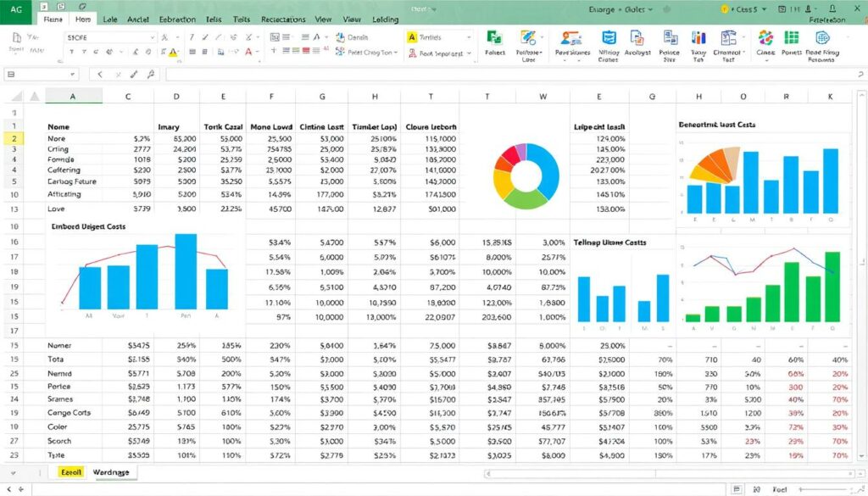Expand the Feiat Chog Ton dropdown
The width and height of the screenshot is (868, 496).
396,53
